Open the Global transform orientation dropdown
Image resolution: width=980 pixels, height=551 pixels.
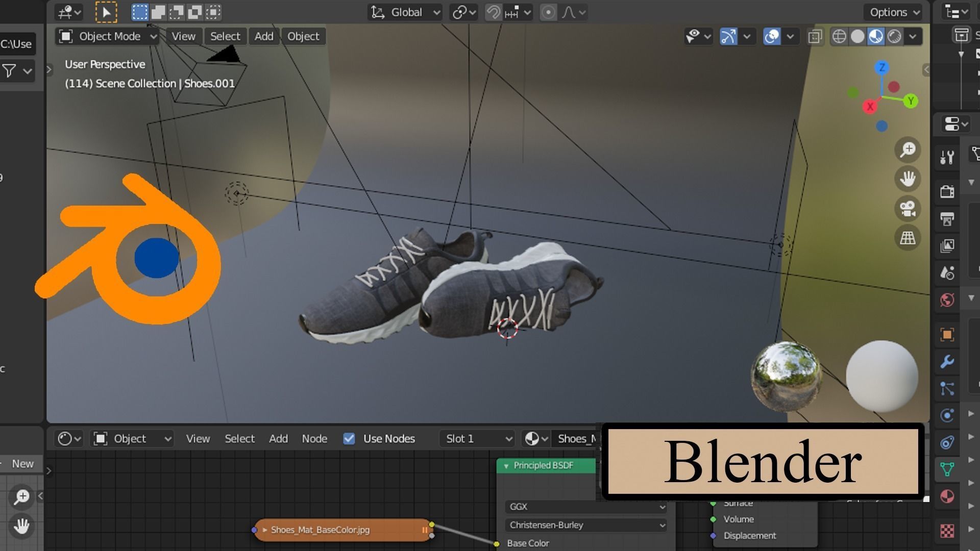click(x=405, y=12)
